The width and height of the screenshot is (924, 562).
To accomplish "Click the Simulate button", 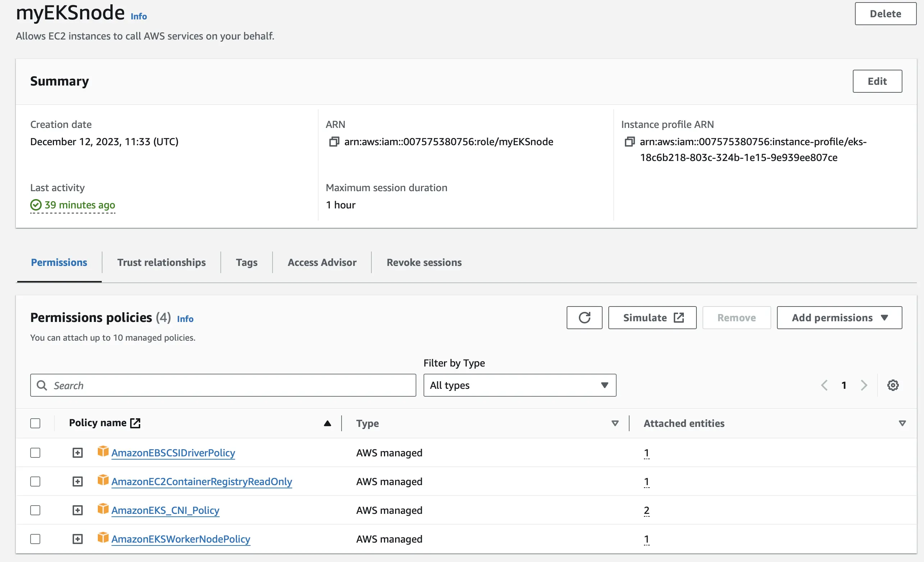I will (x=652, y=318).
